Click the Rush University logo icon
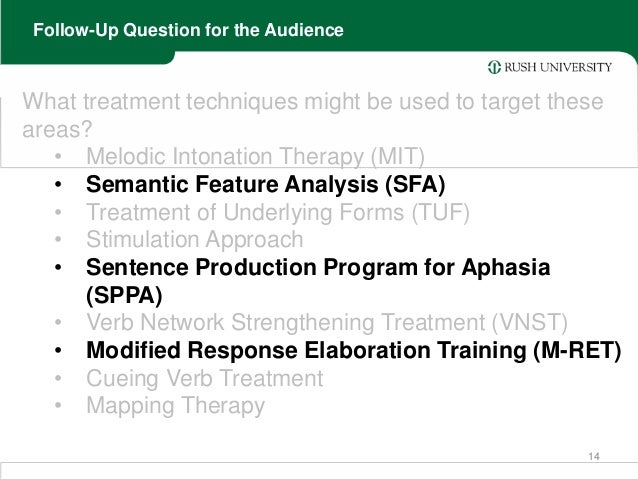The width and height of the screenshot is (638, 479). pyautogui.click(x=494, y=67)
